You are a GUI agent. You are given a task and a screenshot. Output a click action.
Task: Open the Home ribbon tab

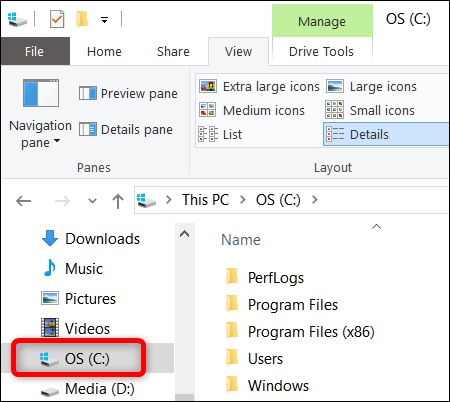click(104, 51)
